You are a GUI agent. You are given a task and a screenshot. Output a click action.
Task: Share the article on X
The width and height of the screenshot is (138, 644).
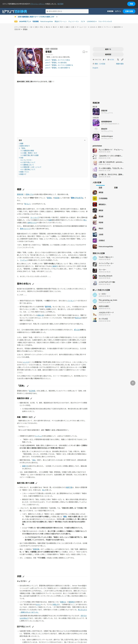coord(118,59)
